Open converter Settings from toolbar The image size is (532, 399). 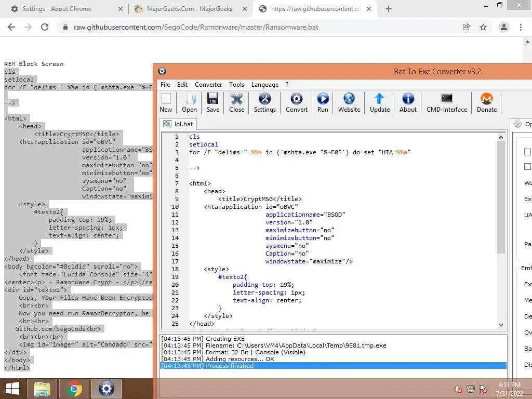point(264,102)
